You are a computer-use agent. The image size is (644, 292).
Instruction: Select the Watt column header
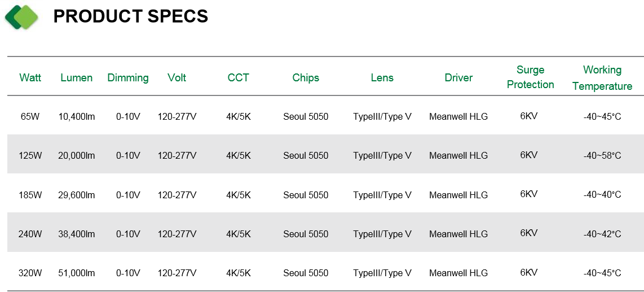pyautogui.click(x=30, y=78)
